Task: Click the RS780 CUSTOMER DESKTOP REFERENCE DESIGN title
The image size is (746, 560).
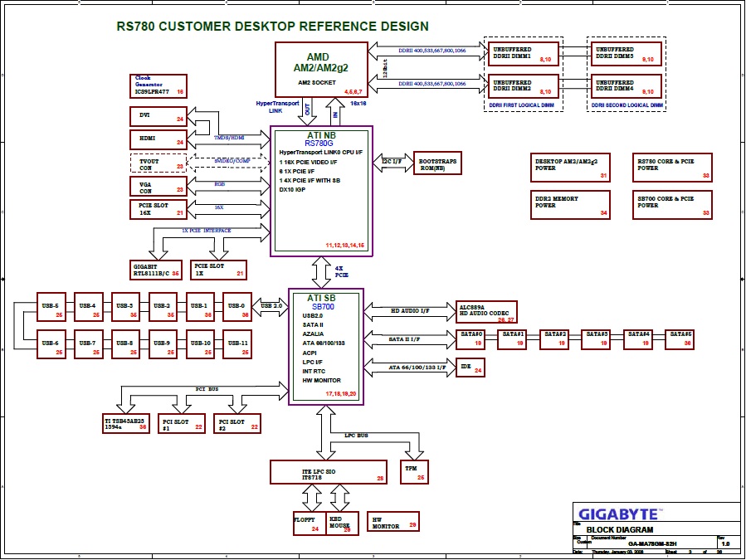Action: pos(273,27)
